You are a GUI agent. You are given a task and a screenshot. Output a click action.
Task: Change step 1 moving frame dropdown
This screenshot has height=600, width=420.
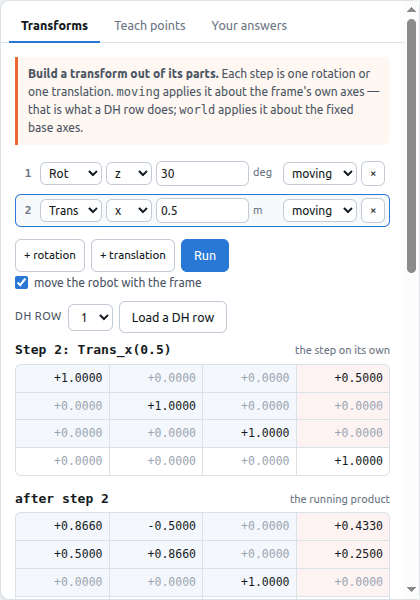click(x=320, y=174)
